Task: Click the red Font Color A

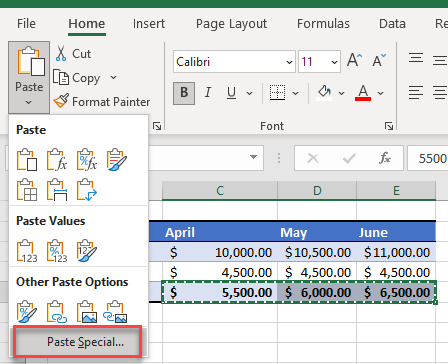Action: tap(363, 93)
